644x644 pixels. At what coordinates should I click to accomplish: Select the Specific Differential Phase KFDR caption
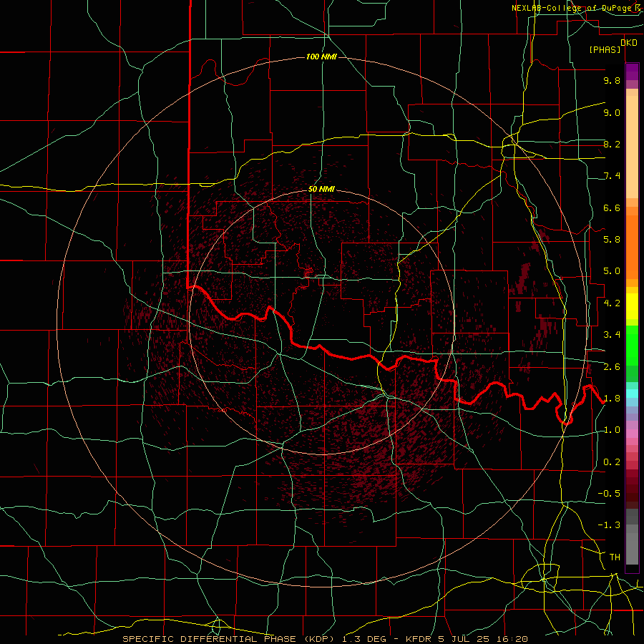[325, 639]
